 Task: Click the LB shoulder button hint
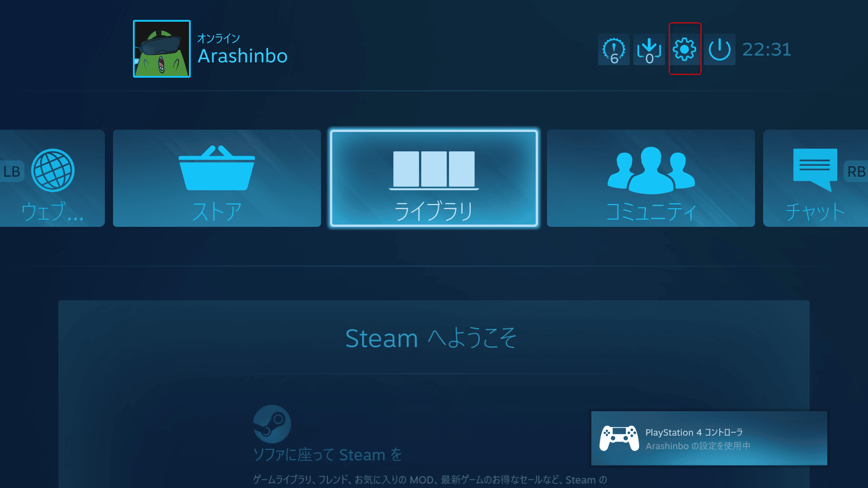tap(12, 171)
